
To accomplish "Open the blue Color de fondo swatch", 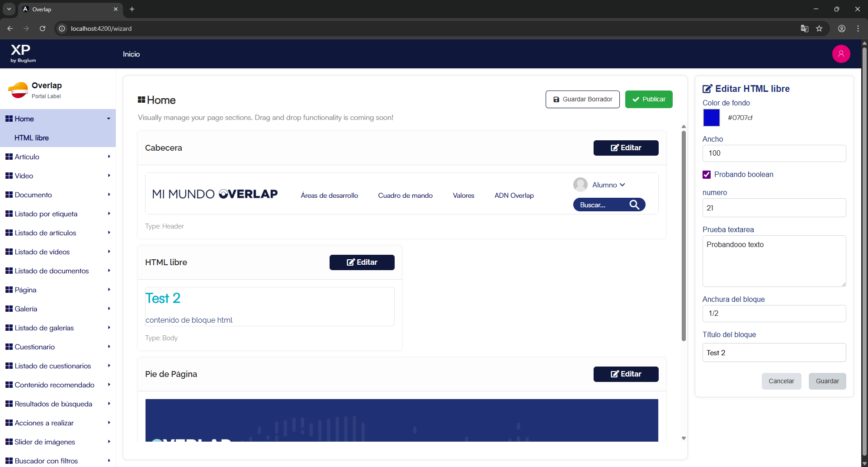I will 711,118.
